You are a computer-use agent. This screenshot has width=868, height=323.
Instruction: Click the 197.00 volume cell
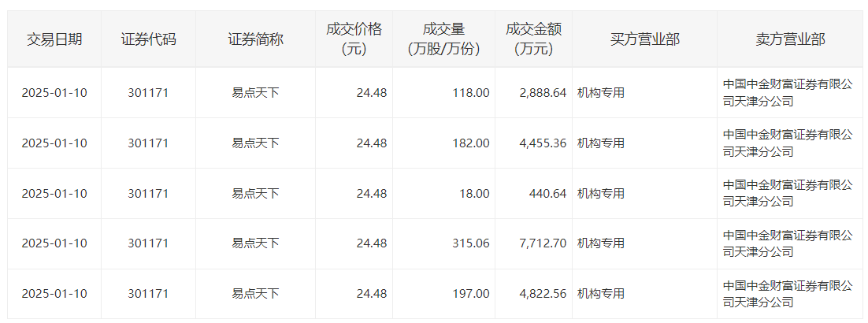[471, 294]
